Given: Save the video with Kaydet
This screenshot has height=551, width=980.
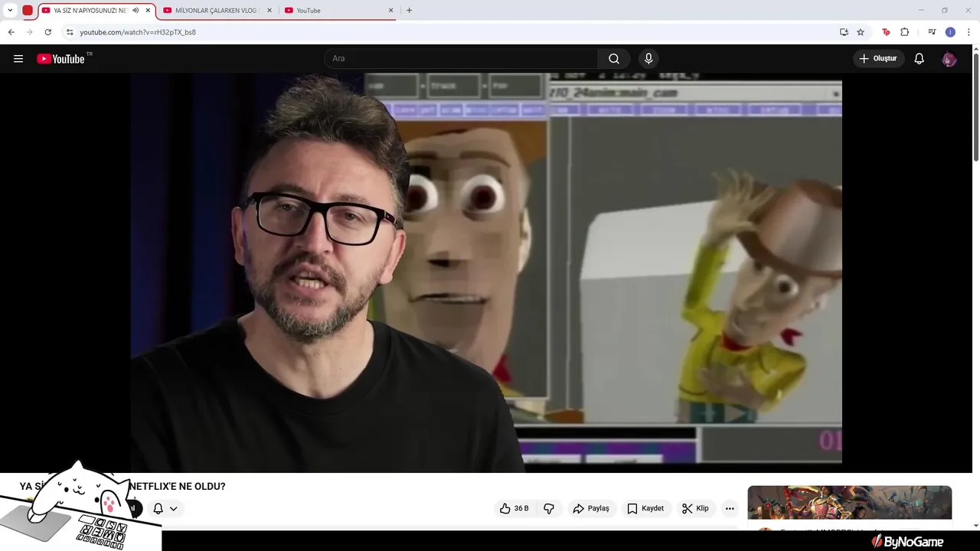Looking at the screenshot, I should click(645, 508).
